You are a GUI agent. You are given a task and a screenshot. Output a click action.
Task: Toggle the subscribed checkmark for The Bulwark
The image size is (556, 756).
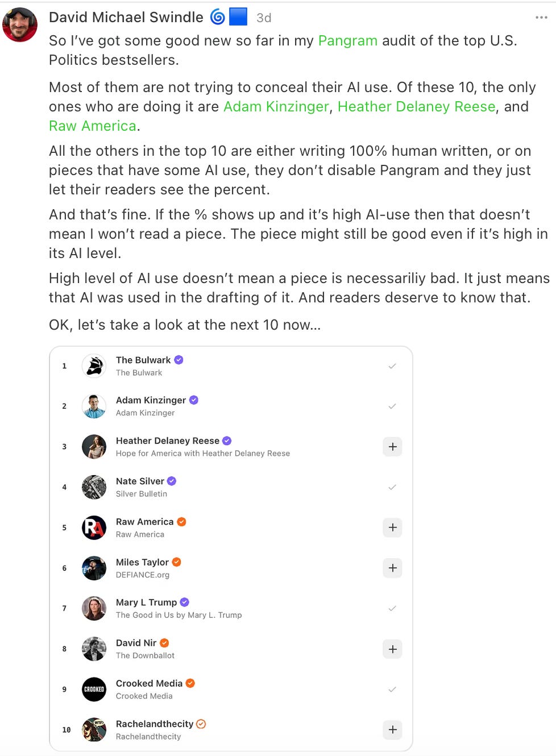click(392, 366)
